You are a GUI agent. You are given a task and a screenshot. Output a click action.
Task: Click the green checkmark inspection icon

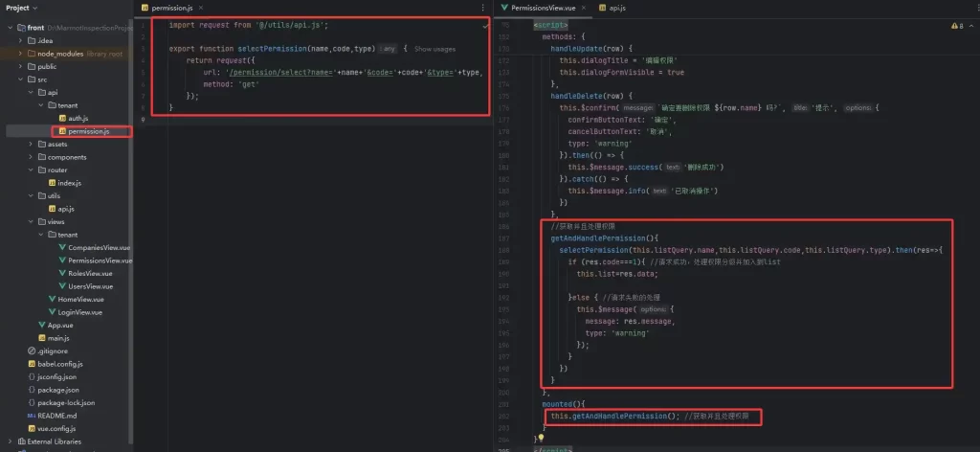[486, 27]
